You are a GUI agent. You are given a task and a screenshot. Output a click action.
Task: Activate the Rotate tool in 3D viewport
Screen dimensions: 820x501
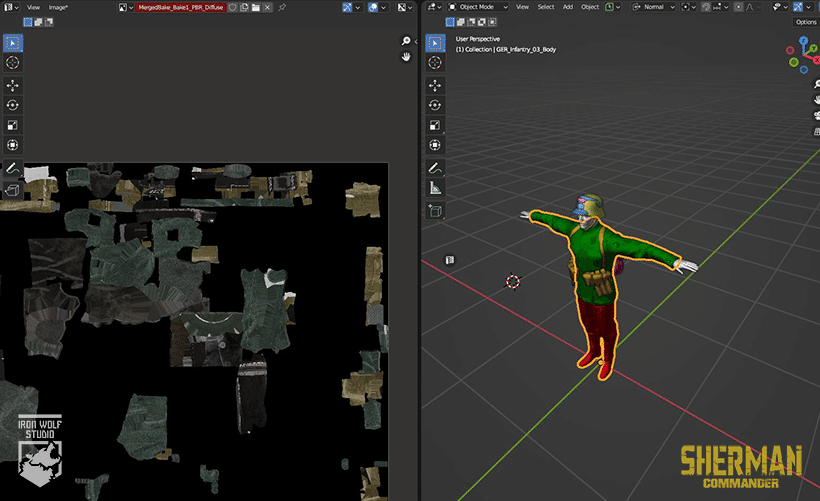(435, 105)
